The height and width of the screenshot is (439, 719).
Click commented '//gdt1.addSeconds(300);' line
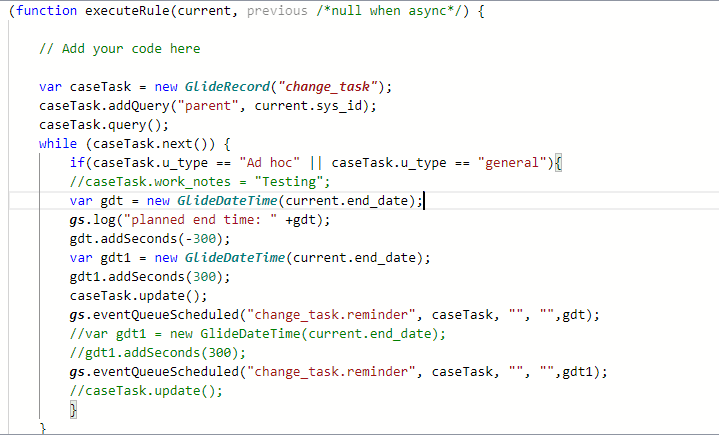pyautogui.click(x=158, y=353)
